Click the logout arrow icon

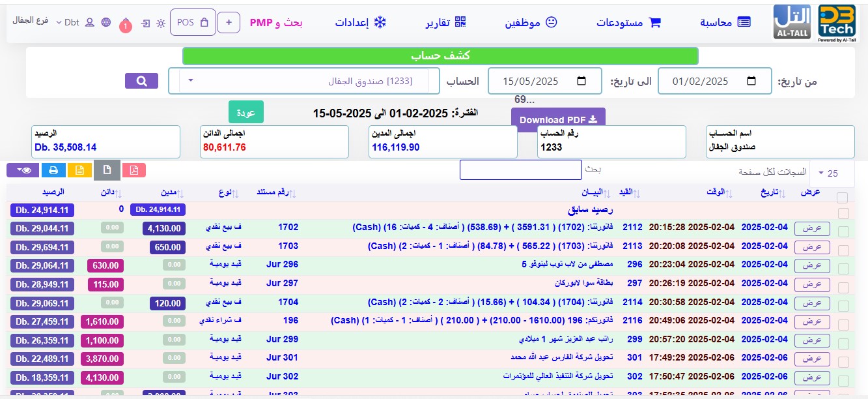[145, 23]
